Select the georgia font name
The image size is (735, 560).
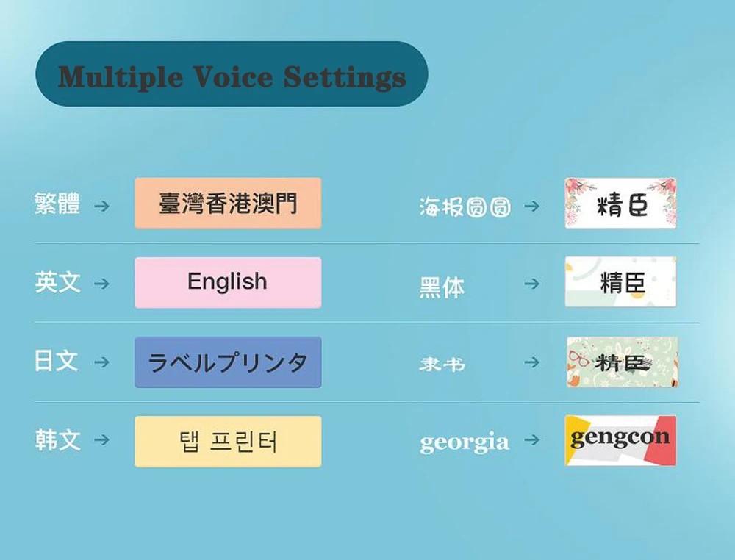[x=464, y=442]
